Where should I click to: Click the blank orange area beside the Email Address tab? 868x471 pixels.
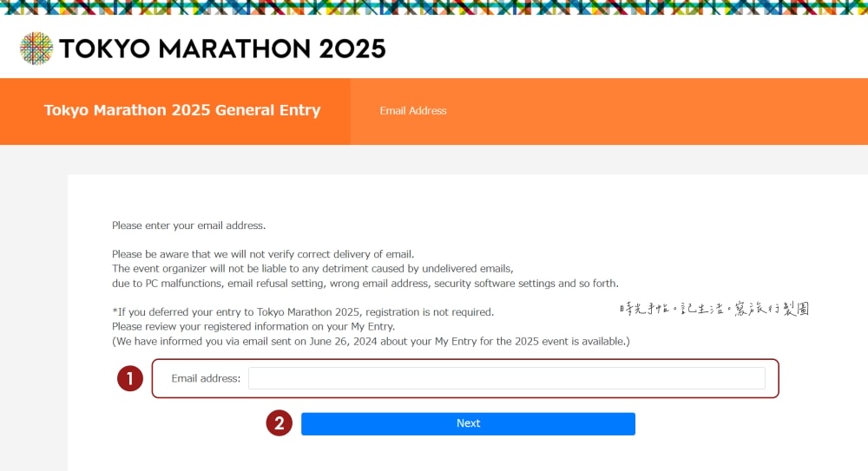coord(659,111)
